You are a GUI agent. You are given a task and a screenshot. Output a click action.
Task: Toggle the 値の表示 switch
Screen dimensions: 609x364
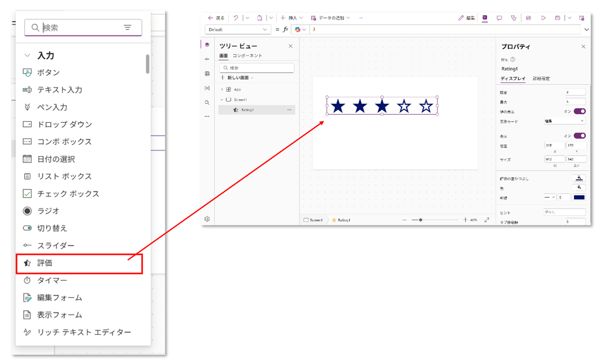click(x=580, y=111)
